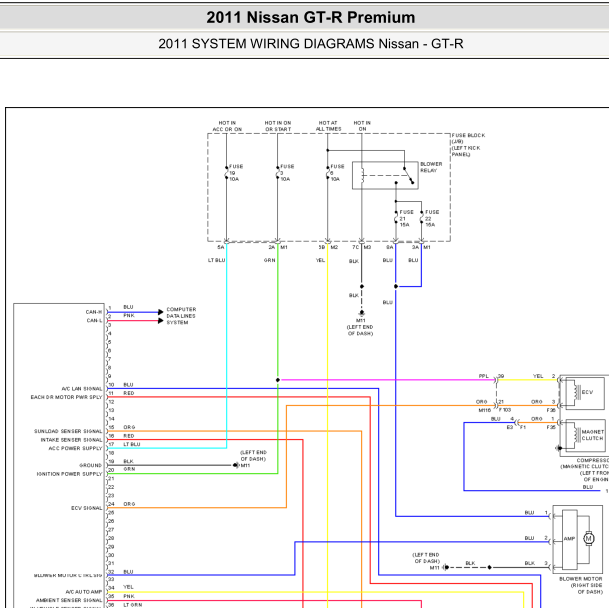Viewport: 609px width, 608px height.
Task: Select the 'BLOWER MOTOR (RIGHT SIDE OF DASH)' caption
Action: tap(580, 585)
